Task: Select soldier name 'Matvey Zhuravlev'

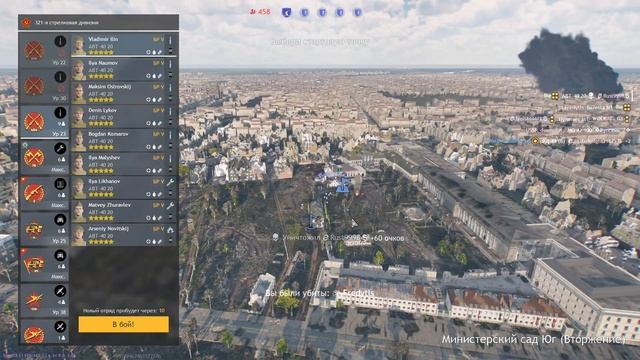Action: click(109, 205)
